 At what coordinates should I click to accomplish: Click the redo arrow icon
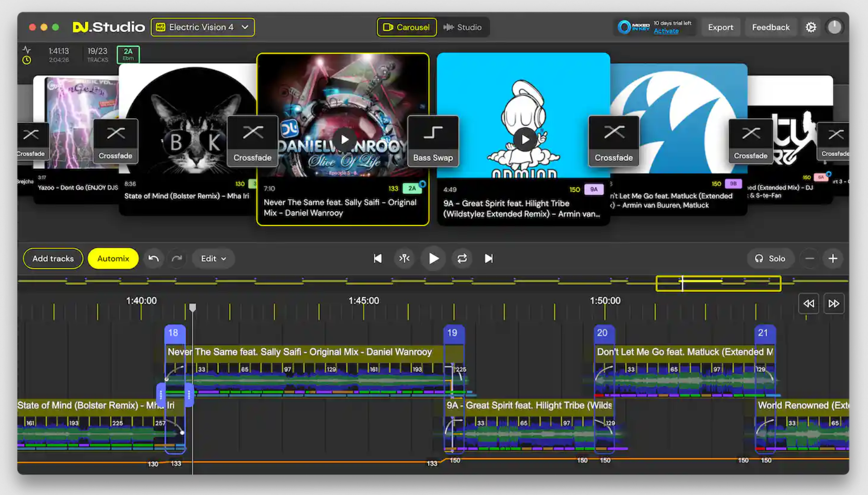tap(177, 259)
